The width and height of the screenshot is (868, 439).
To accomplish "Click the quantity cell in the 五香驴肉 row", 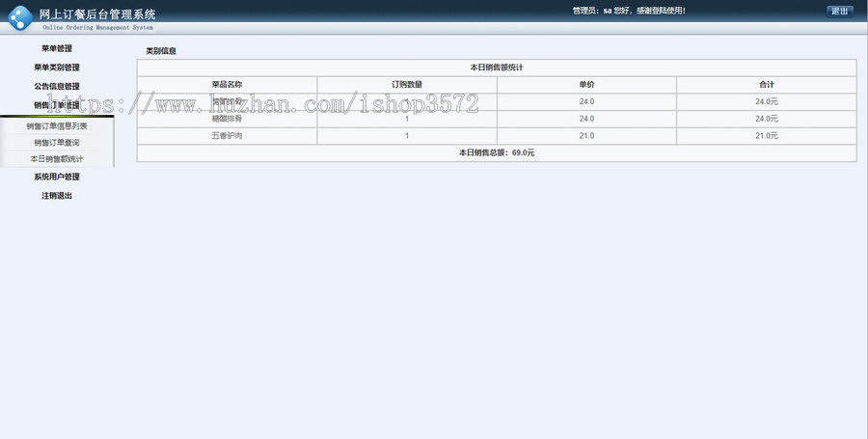I will [x=407, y=136].
